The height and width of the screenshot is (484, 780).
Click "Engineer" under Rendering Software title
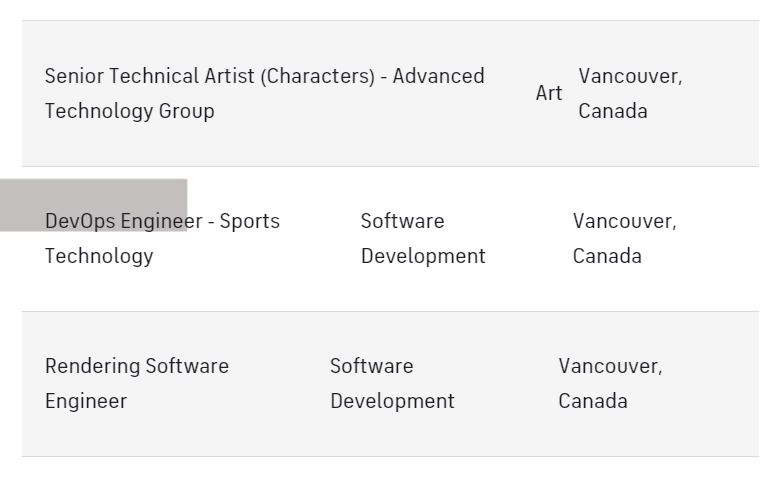pos(86,401)
